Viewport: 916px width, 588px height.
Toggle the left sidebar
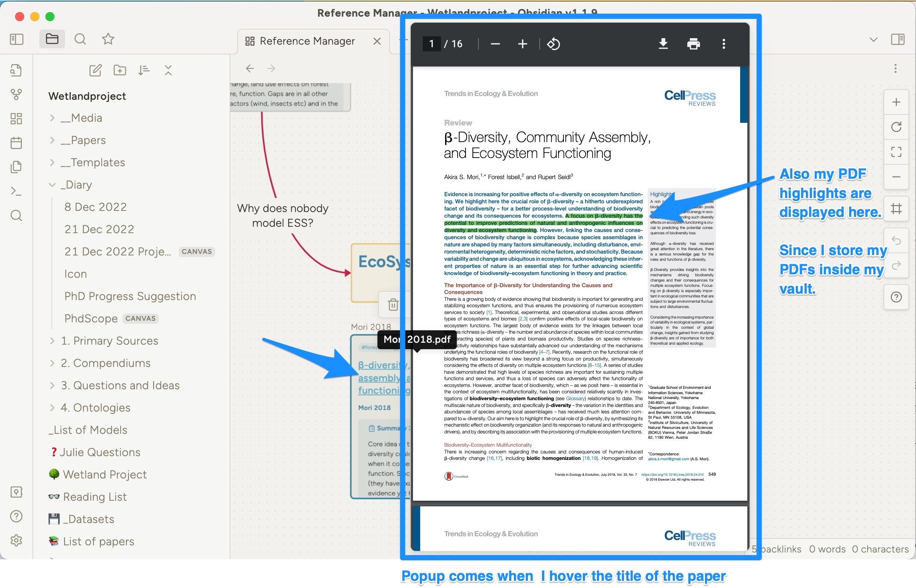tap(16, 39)
